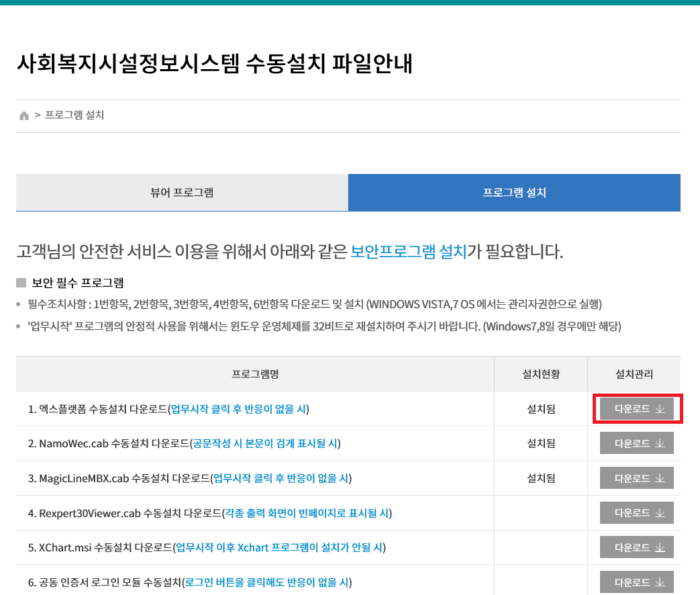Image resolution: width=700 pixels, height=595 pixels.
Task: Download 엑스플랫폼 수동설치 file
Action: pos(637,409)
